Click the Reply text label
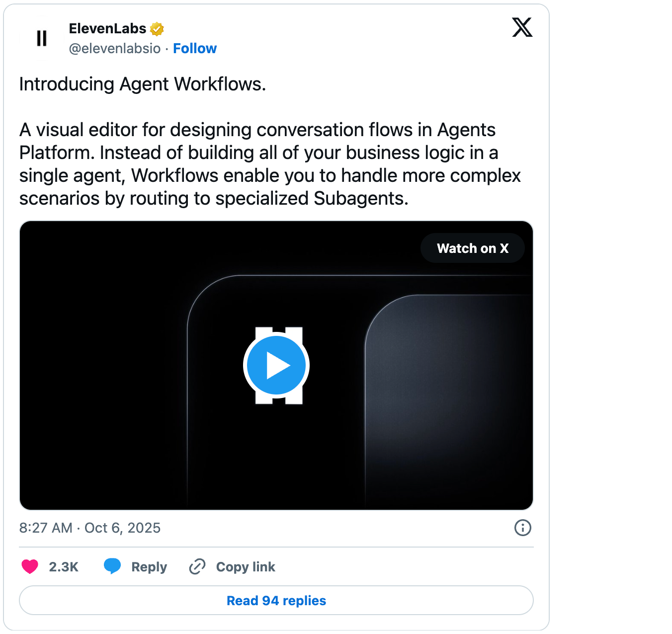 tap(149, 567)
